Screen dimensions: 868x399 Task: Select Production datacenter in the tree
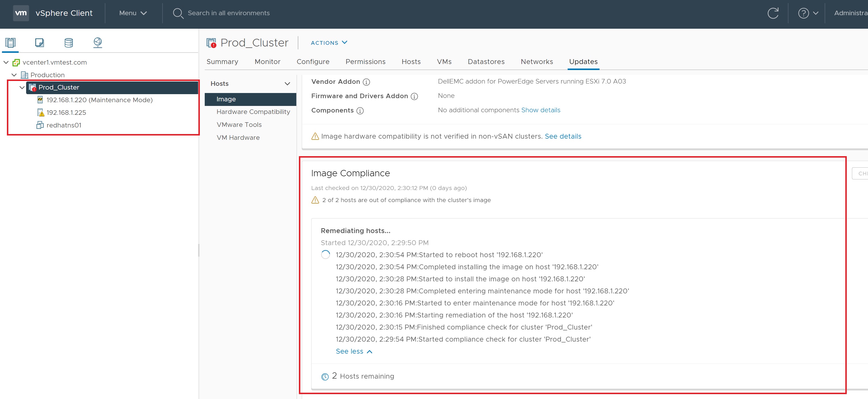(47, 75)
